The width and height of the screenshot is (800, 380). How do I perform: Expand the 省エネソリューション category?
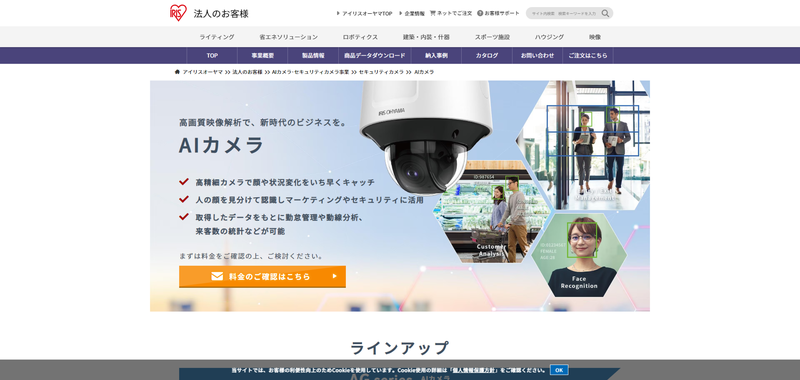click(288, 37)
